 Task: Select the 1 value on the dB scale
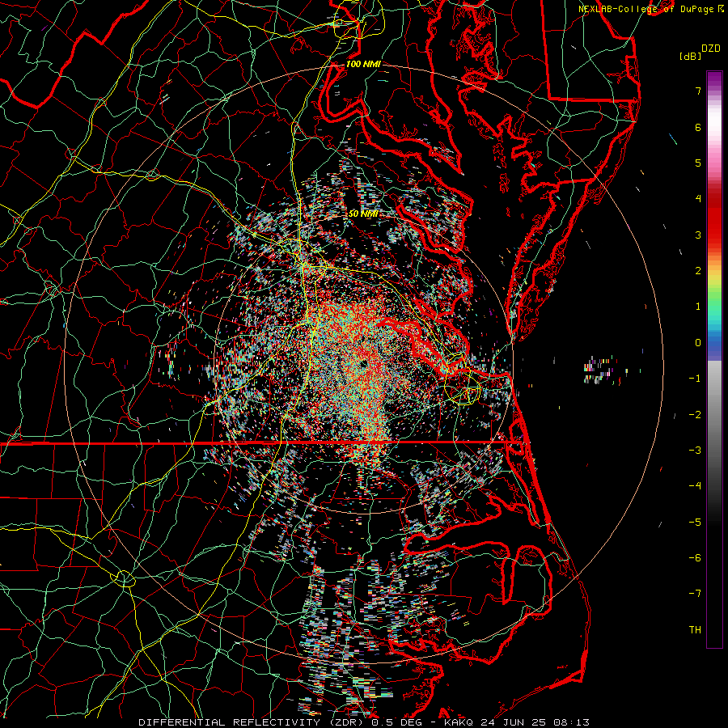pos(698,307)
